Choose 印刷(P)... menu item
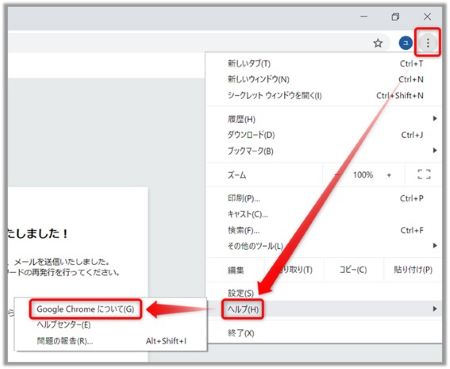This screenshot has width=450, height=369. point(324,198)
